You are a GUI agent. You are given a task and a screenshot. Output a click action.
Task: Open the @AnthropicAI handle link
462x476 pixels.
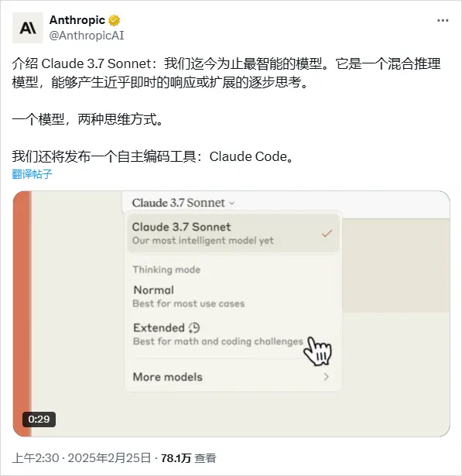87,36
